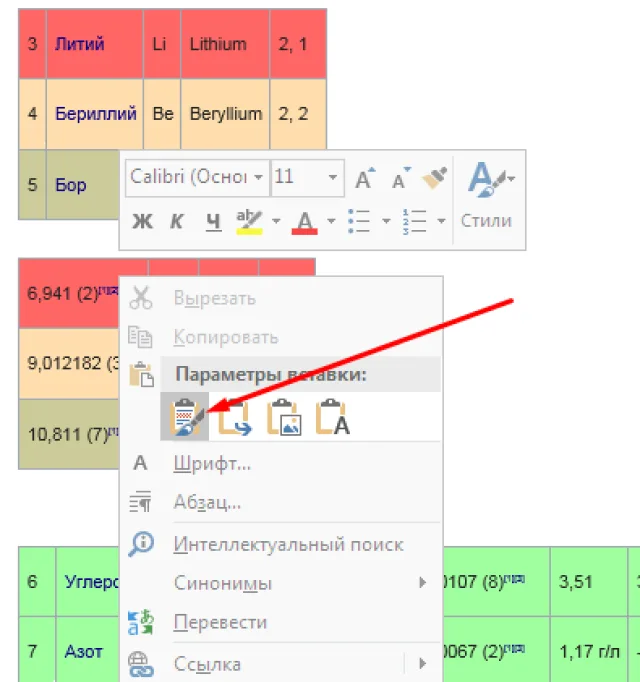
Task: Paste using Merge Formatting option
Action: click(235, 417)
